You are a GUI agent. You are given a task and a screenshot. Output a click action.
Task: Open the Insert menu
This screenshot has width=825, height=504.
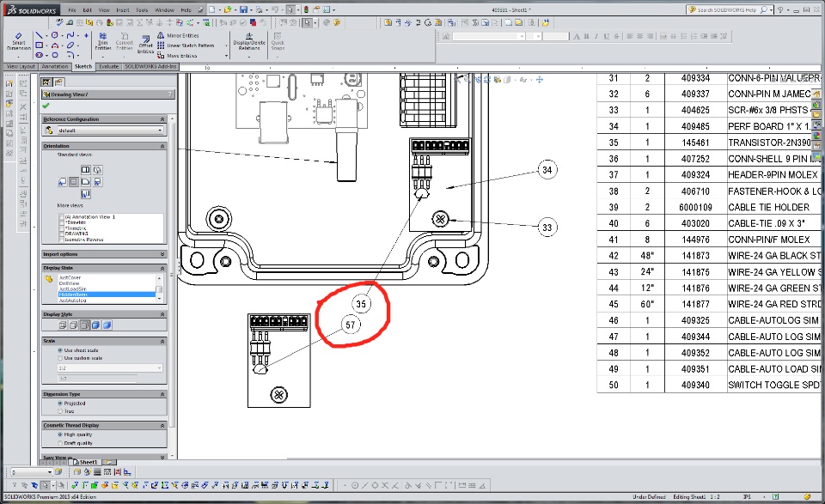(123, 10)
